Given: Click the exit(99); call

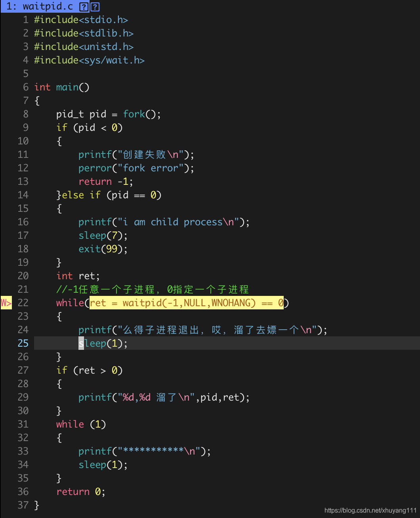Looking at the screenshot, I should (x=103, y=249).
